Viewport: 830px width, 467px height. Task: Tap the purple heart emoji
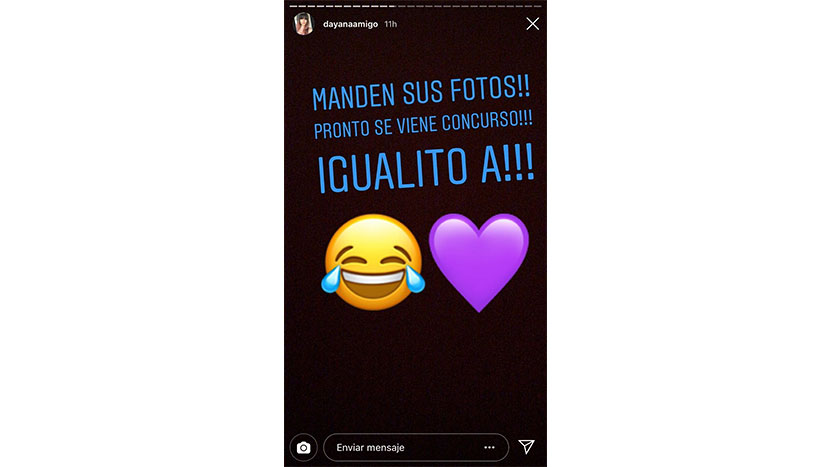479,262
